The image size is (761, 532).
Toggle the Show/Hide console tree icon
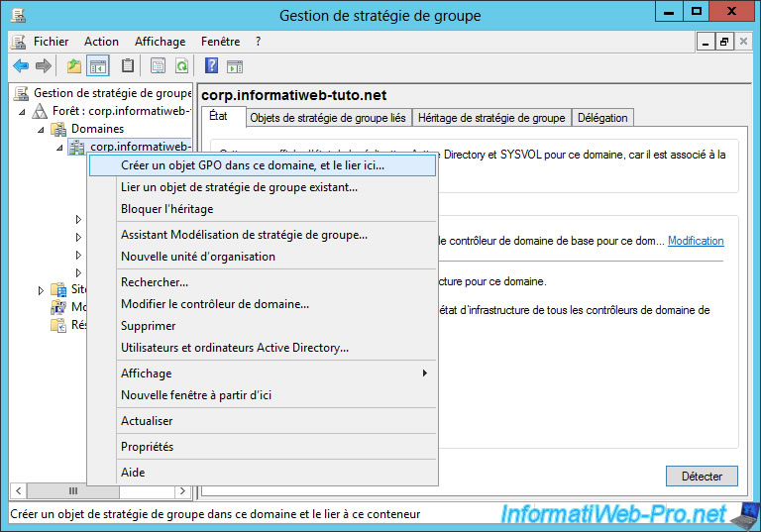point(97,65)
